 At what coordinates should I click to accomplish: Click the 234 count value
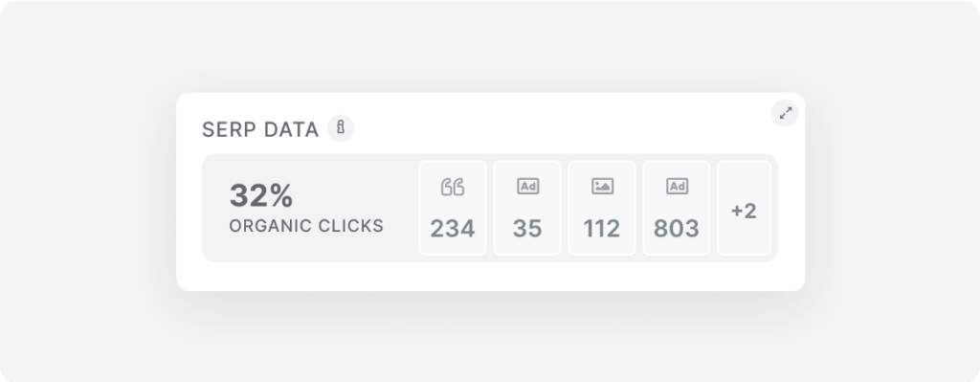pyautogui.click(x=453, y=228)
